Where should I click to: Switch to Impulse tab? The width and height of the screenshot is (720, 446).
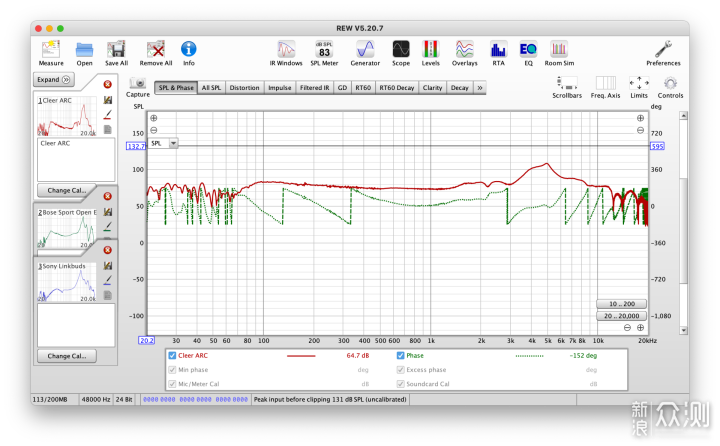coord(280,88)
